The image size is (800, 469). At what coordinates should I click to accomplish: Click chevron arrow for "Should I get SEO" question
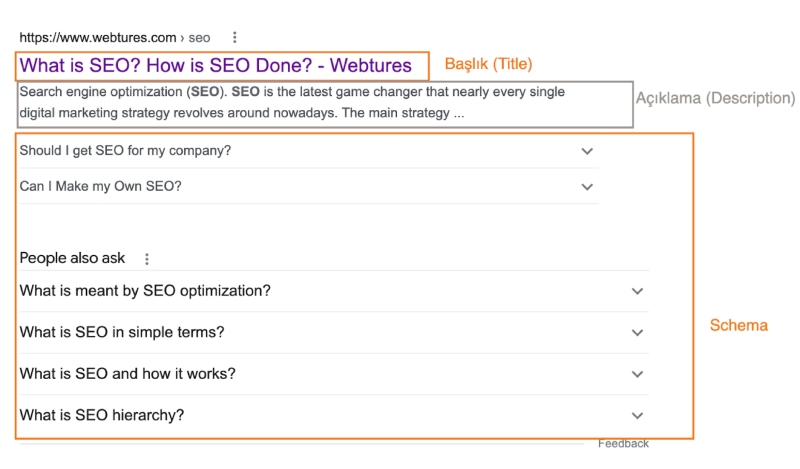(587, 151)
